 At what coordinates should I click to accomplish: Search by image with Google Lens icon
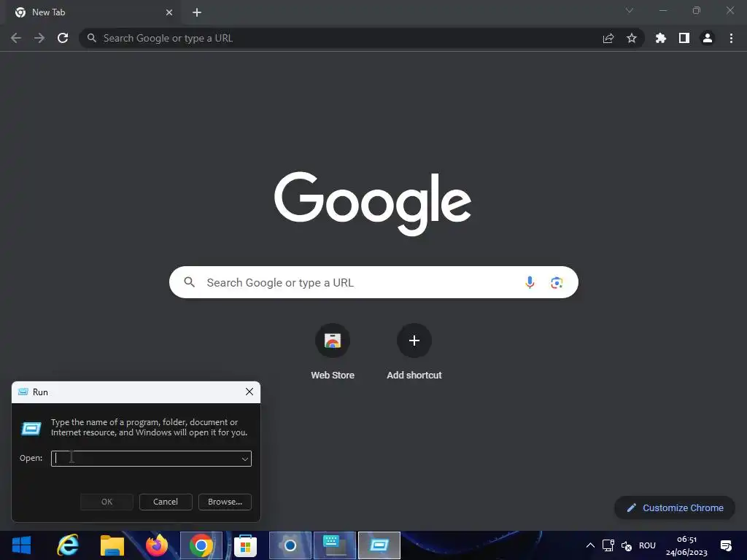pyautogui.click(x=557, y=282)
